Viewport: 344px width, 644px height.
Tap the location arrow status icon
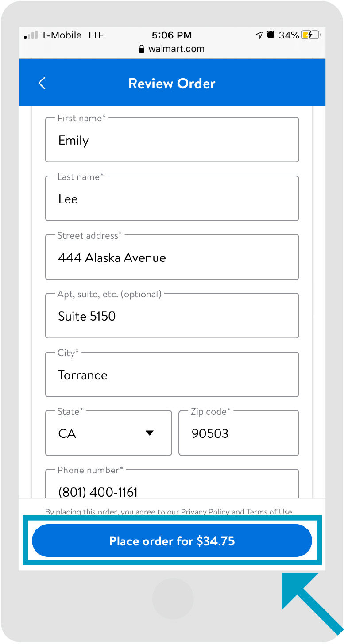click(259, 35)
